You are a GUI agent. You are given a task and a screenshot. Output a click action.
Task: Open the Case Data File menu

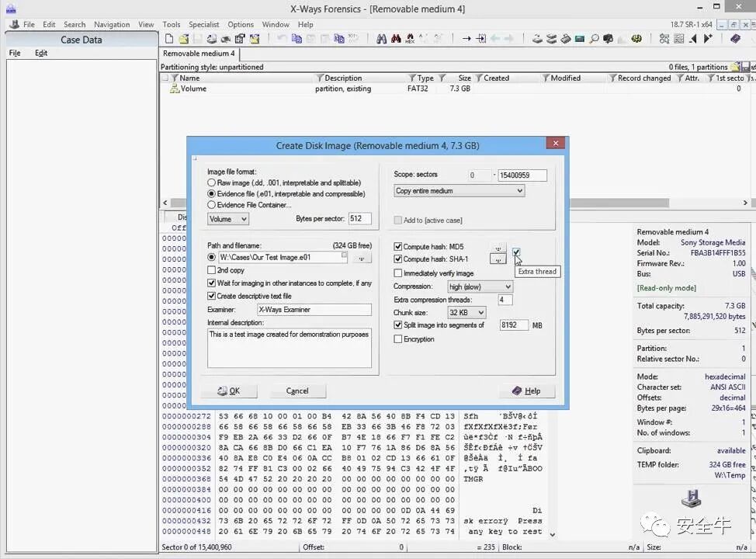click(x=15, y=53)
